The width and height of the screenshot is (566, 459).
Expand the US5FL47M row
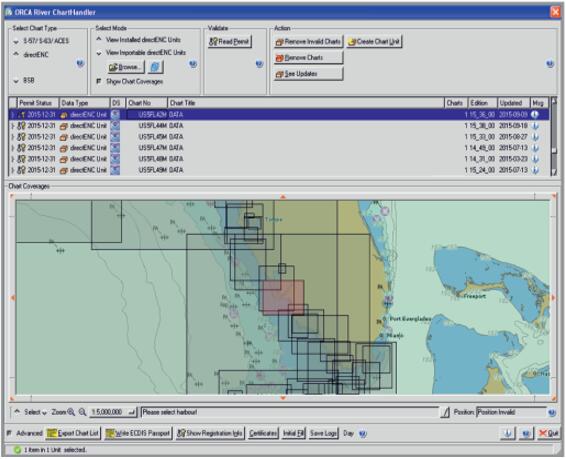(x=13, y=148)
